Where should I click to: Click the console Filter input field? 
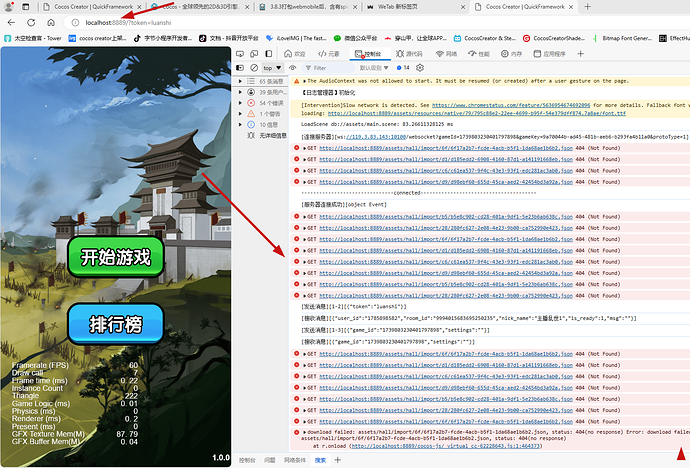(329, 68)
